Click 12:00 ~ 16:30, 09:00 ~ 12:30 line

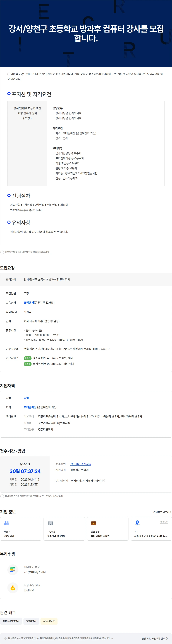(x=43, y=335)
